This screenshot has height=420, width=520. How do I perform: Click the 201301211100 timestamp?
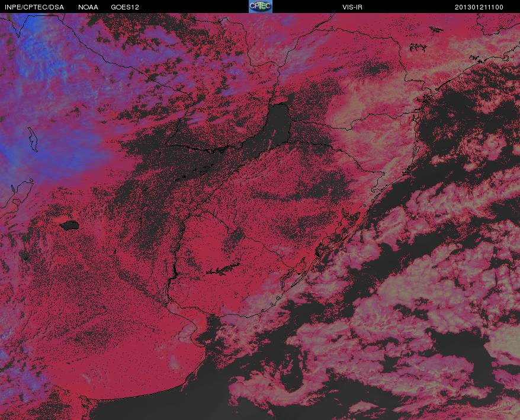point(479,7)
